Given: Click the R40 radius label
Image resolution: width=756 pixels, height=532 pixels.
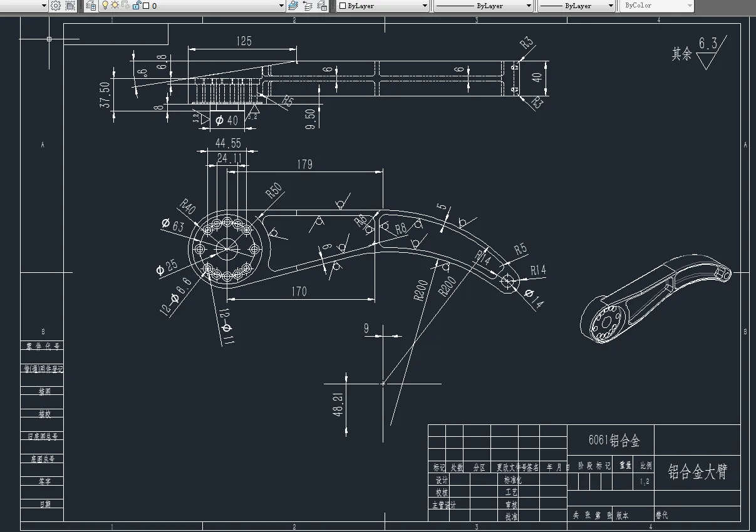Looking at the screenshot, I should pos(189,206).
